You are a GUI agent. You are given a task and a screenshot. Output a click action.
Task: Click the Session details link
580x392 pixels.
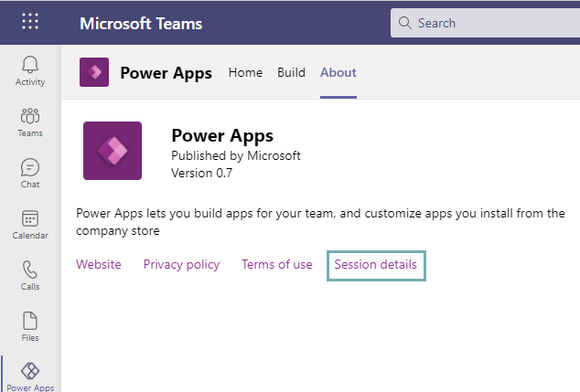click(375, 264)
